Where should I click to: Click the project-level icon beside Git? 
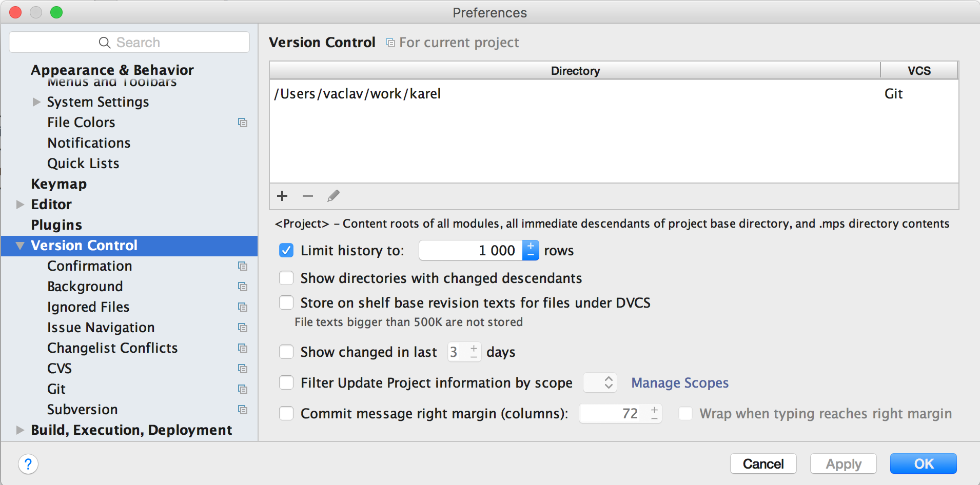click(x=243, y=389)
